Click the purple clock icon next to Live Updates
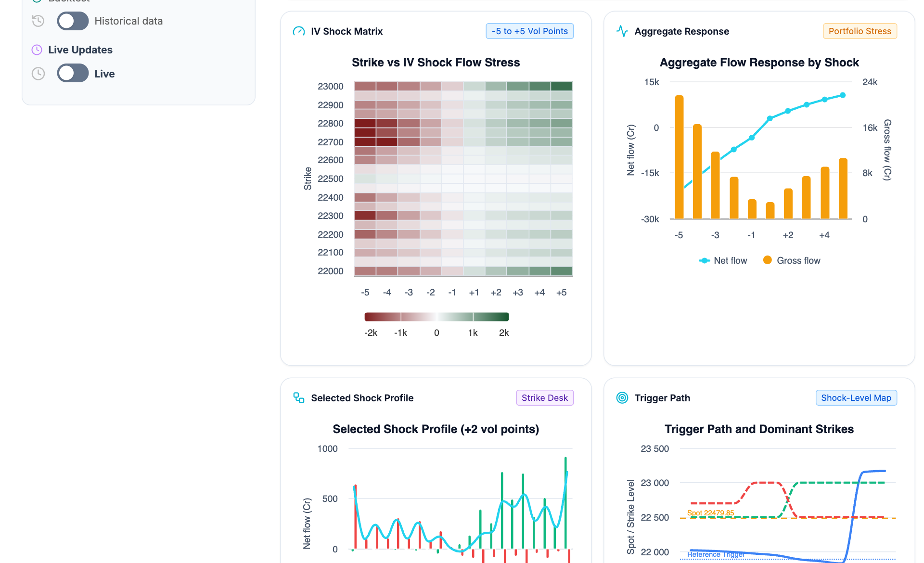This screenshot has width=924, height=563. coord(37,50)
